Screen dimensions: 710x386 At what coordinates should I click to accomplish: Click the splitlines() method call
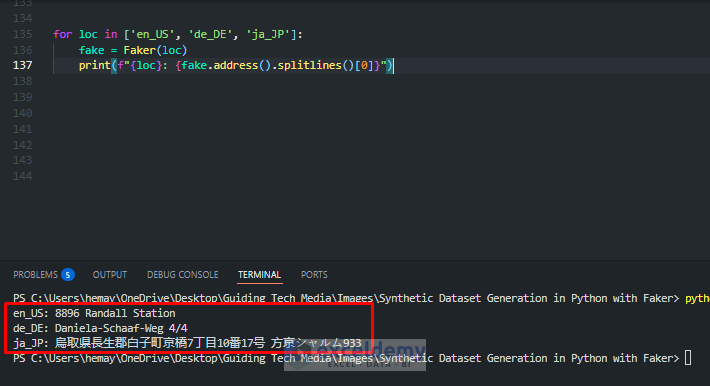point(316,66)
